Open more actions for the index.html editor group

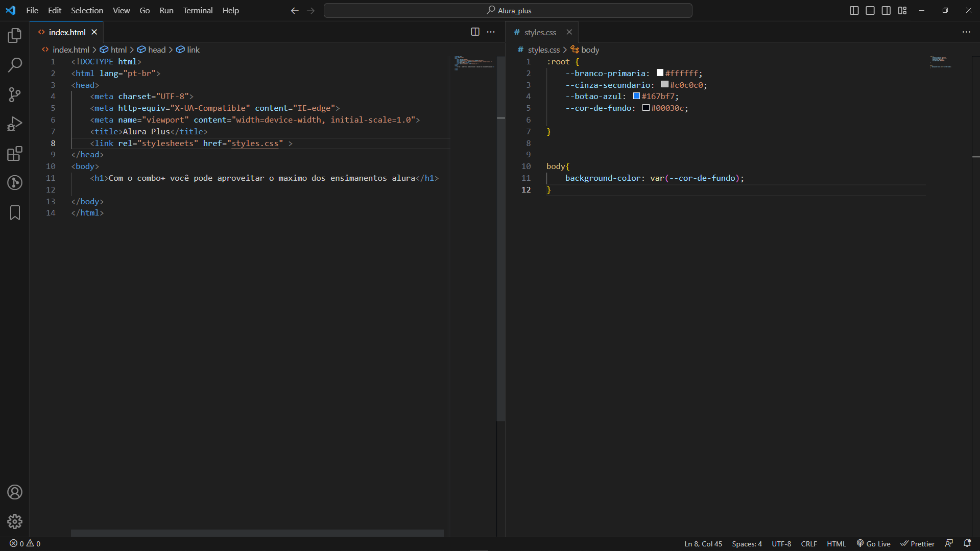pyautogui.click(x=491, y=32)
